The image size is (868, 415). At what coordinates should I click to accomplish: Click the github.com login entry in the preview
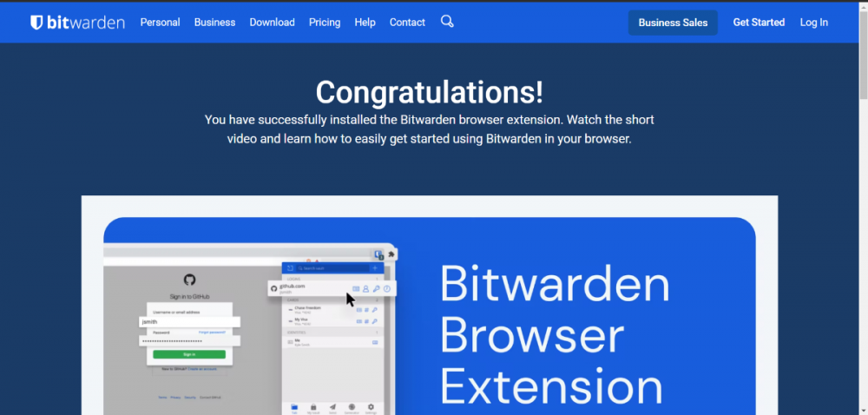point(299,288)
